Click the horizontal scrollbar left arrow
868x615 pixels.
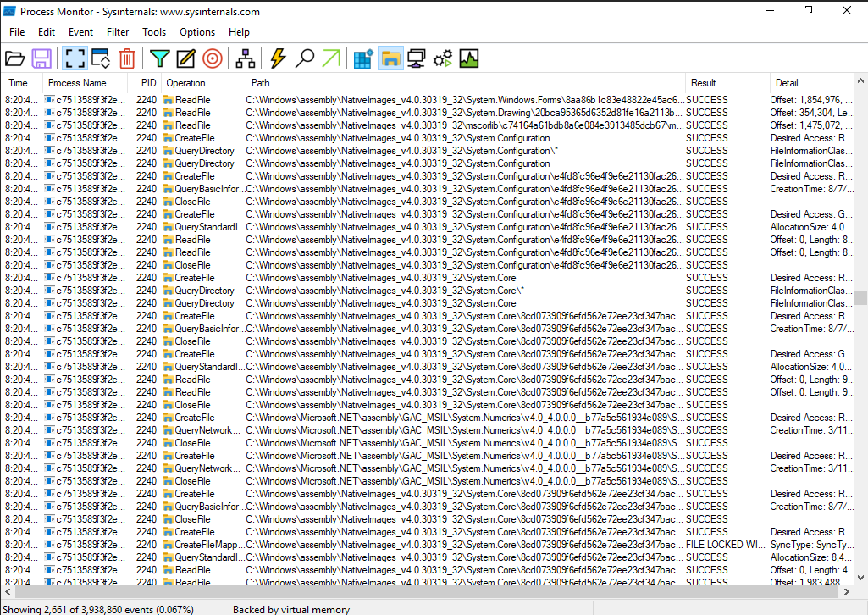click(x=7, y=592)
